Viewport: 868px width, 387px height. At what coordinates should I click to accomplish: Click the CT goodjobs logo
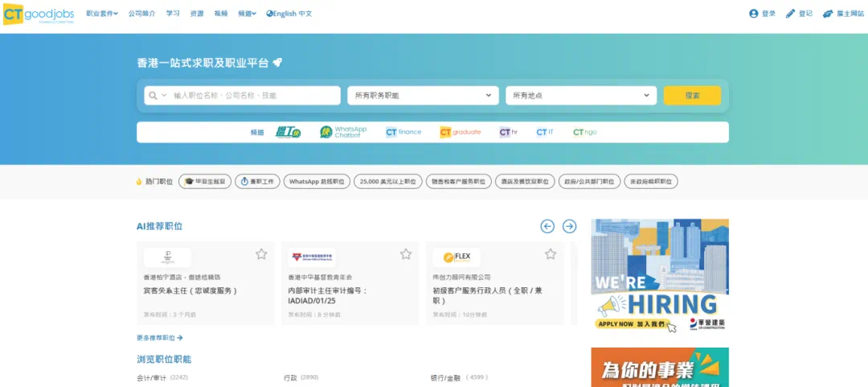pyautogui.click(x=39, y=13)
